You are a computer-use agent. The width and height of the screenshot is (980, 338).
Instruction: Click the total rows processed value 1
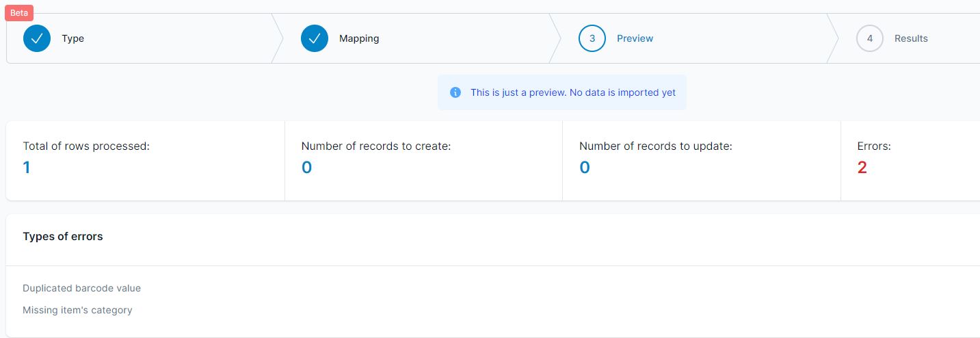click(27, 168)
